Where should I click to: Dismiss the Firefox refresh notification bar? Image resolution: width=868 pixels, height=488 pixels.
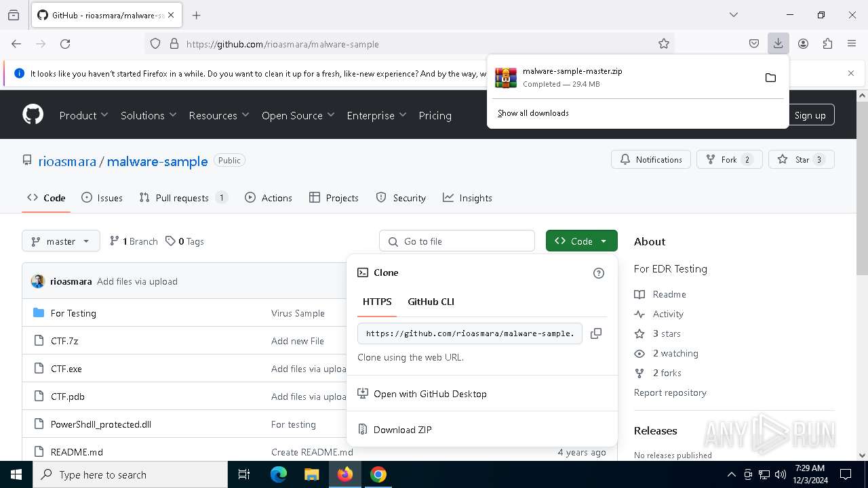[851, 73]
